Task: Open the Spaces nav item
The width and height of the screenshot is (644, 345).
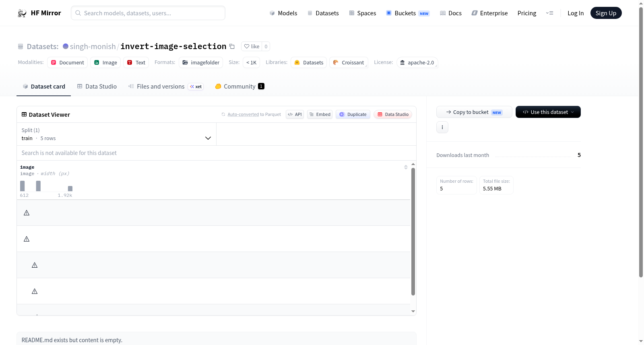Action: [x=363, y=13]
